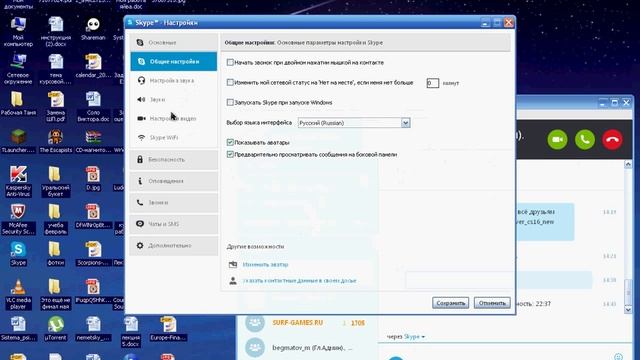Uncheck sidebar message preview checkbox
This screenshot has height=360, width=640.
pyautogui.click(x=230, y=154)
